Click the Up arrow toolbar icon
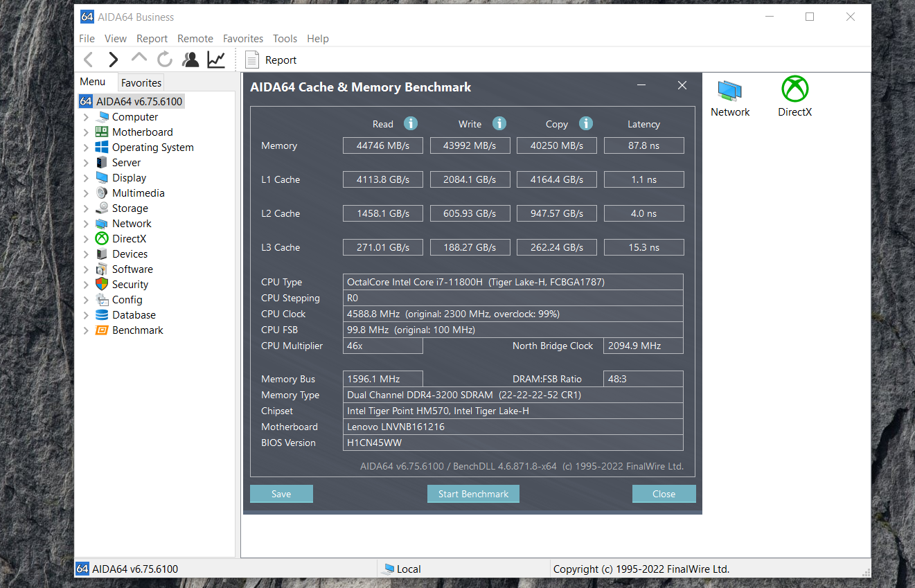 pos(139,58)
